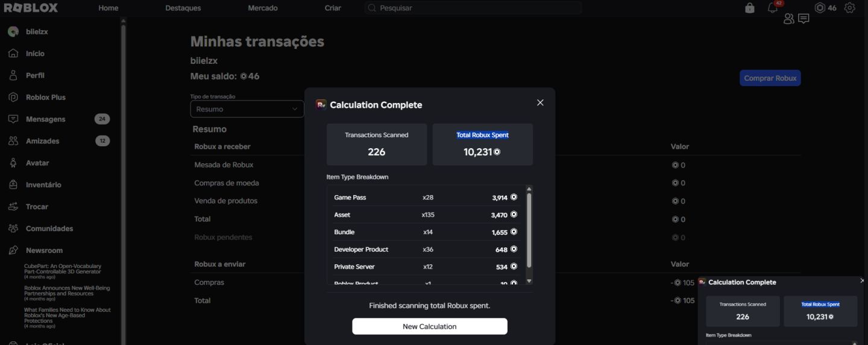Click Finished scanning total Robux spent text
Image resolution: width=868 pixels, height=345 pixels.
[430, 305]
